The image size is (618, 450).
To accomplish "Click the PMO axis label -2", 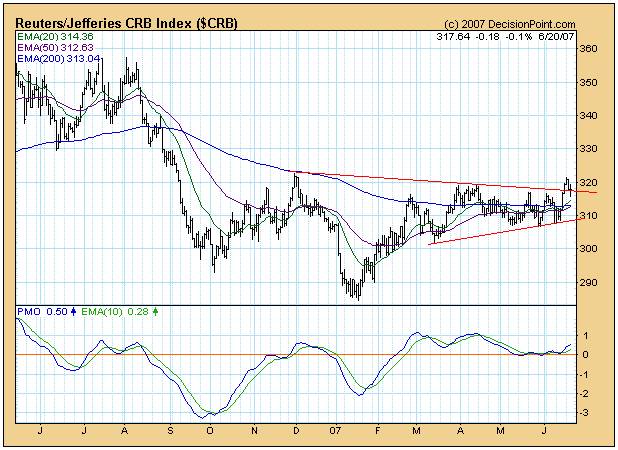I will pos(584,394).
